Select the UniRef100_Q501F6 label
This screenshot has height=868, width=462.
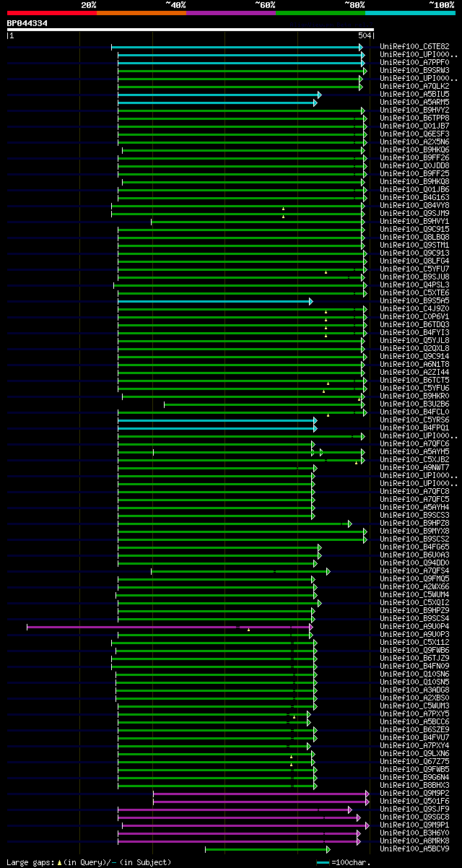point(414,802)
